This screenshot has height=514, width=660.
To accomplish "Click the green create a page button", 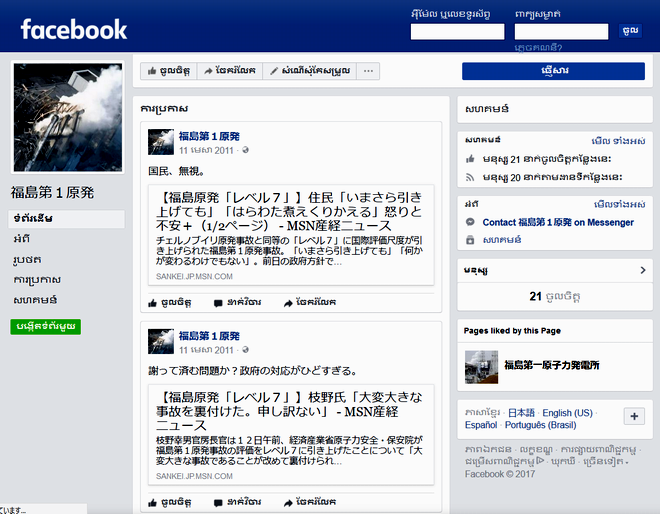I will (x=45, y=326).
